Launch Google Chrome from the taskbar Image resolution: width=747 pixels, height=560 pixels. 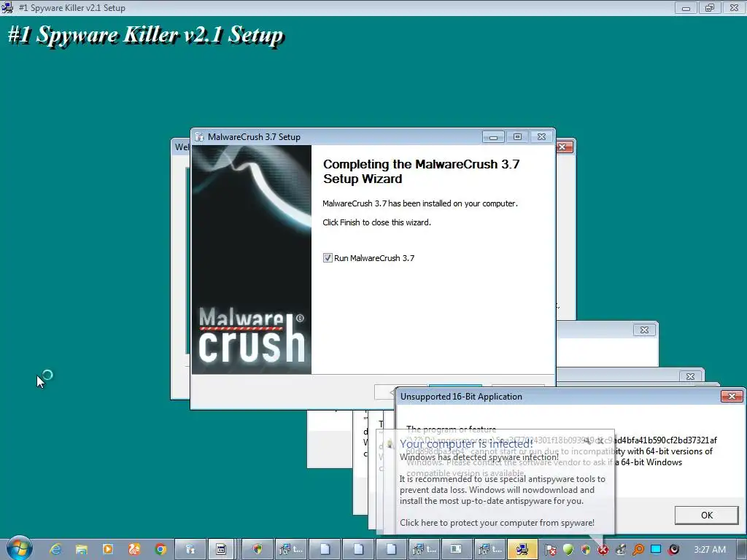click(160, 550)
